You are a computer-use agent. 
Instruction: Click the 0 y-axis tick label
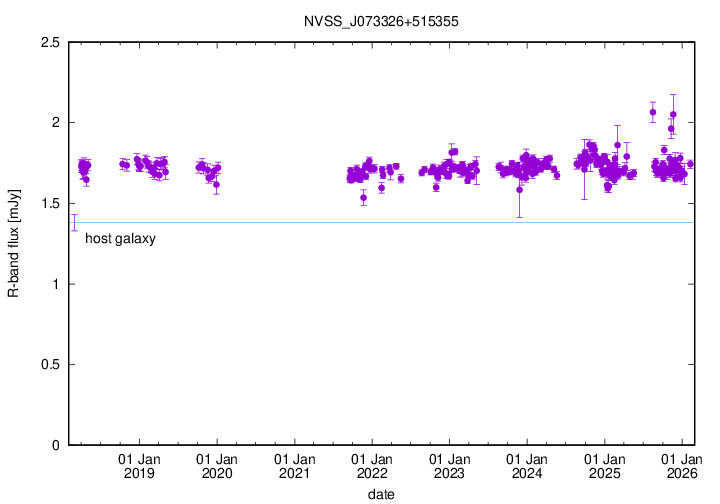click(56, 445)
